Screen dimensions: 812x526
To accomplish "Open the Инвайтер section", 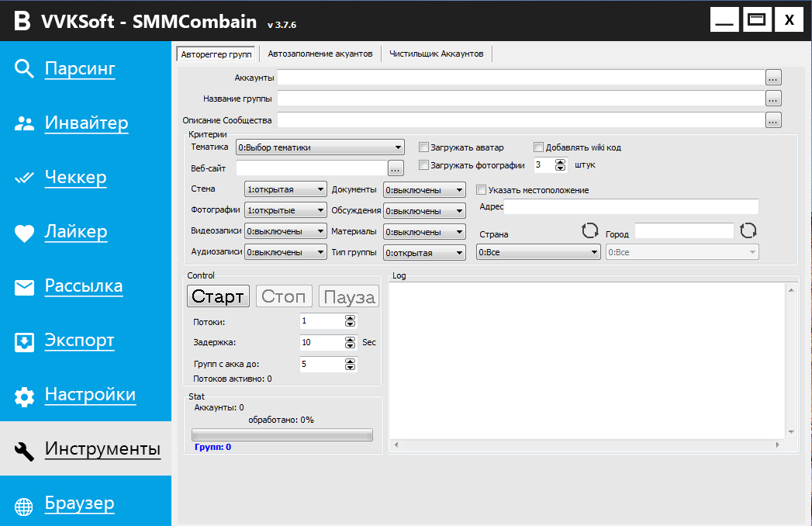I will pos(86,123).
